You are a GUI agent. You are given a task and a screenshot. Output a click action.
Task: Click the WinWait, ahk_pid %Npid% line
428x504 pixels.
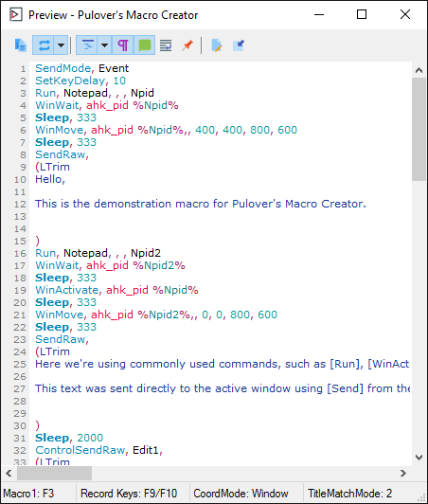point(107,105)
